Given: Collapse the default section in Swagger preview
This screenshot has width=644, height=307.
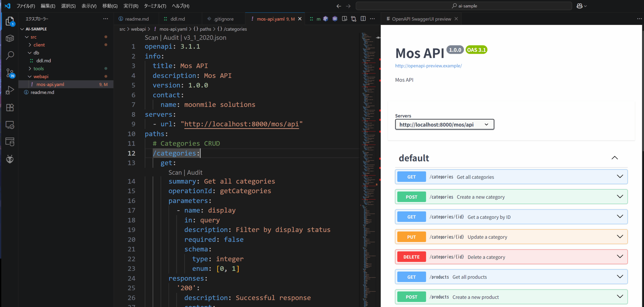Looking at the screenshot, I should point(615,158).
